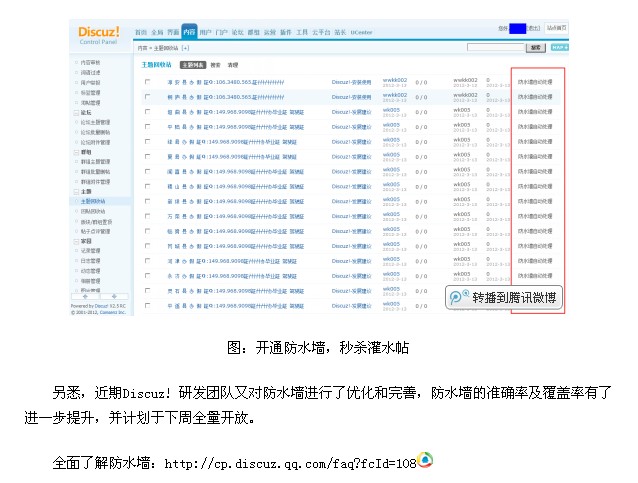Open the 用户 top navigation tab

tap(205, 32)
